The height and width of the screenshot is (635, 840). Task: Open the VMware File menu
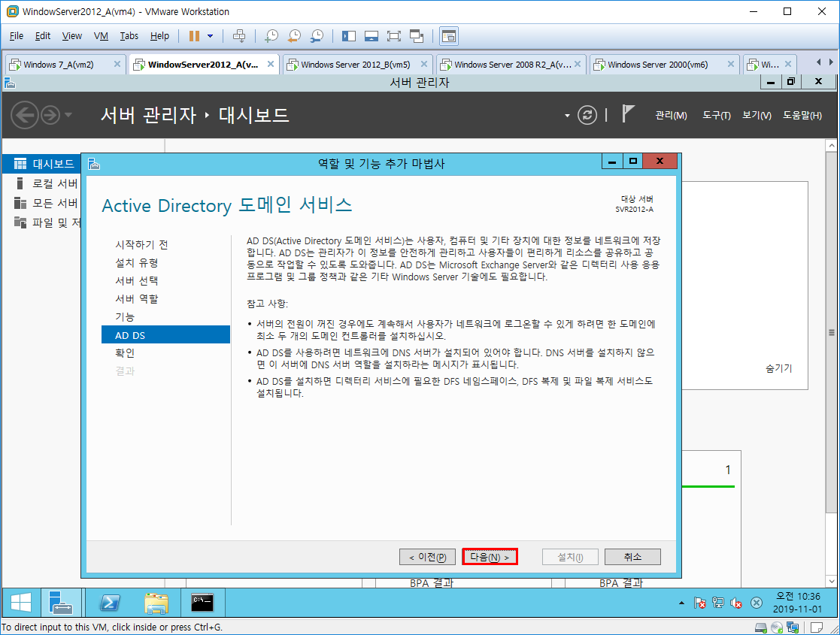[x=17, y=36]
